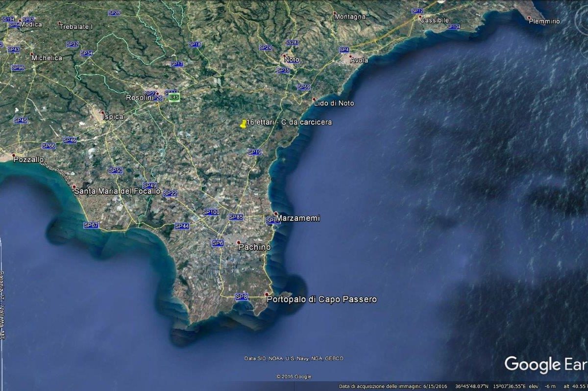Click the Google Earth logo watermark
The width and height of the screenshot is (588, 391).
pos(546,365)
